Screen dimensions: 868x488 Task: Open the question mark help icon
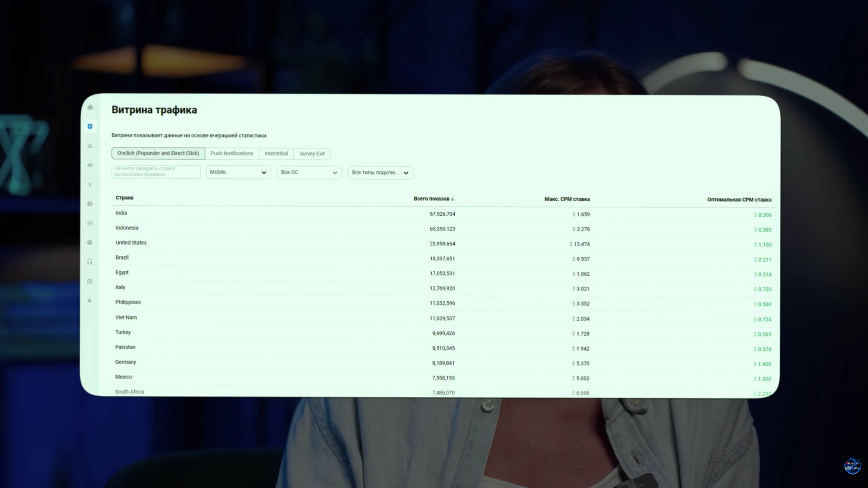pos(90,243)
